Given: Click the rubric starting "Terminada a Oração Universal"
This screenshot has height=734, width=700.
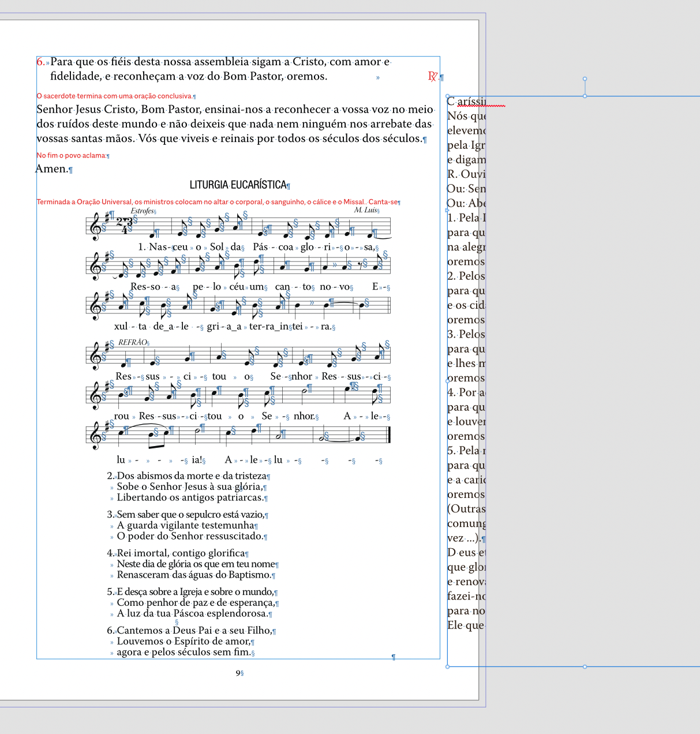Looking at the screenshot, I should [x=217, y=202].
